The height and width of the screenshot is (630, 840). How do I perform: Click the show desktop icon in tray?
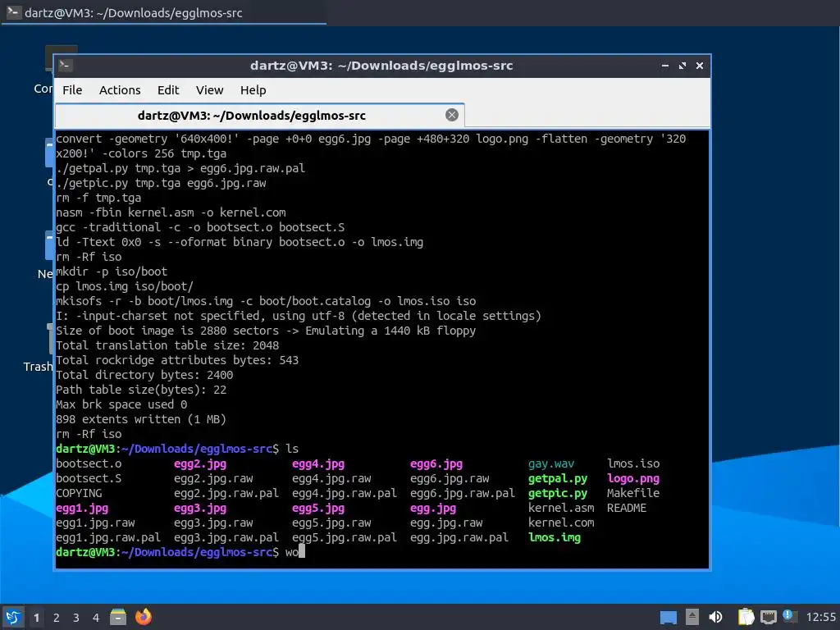click(x=668, y=618)
